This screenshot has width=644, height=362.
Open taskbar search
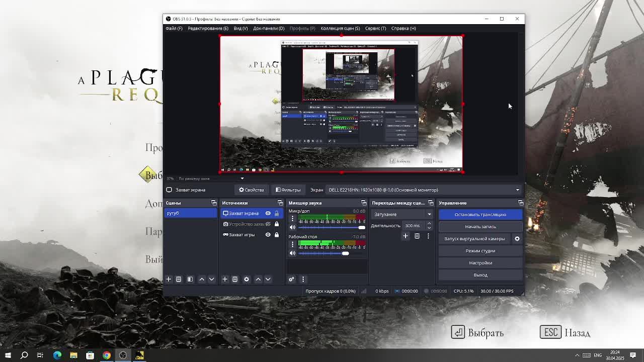point(24,355)
